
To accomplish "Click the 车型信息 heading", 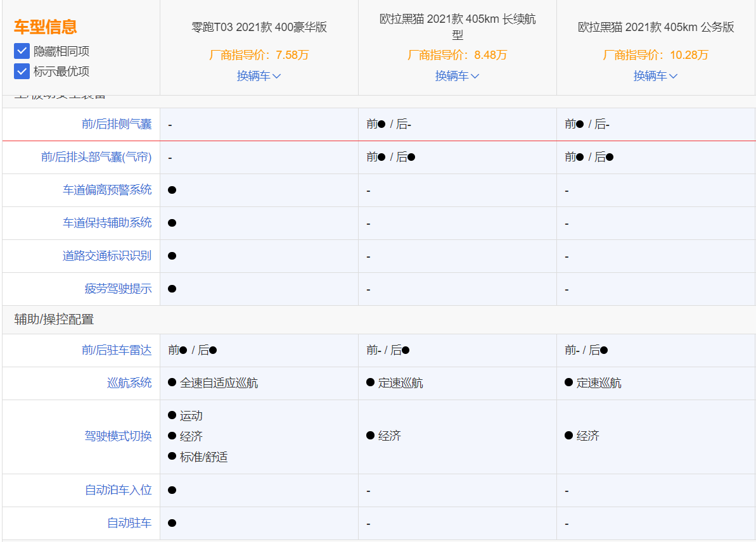I will (x=46, y=27).
